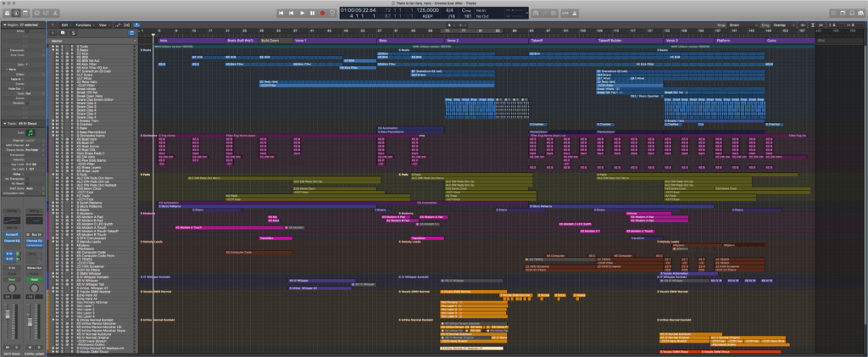Open the Snap mode Smart dropdown
The width and height of the screenshot is (868, 357).
tap(742, 25)
